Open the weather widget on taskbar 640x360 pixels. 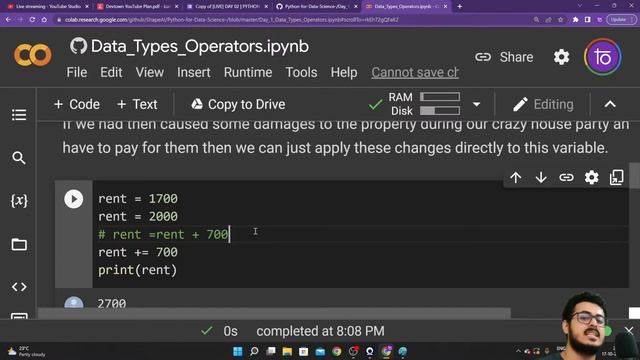click(27, 351)
